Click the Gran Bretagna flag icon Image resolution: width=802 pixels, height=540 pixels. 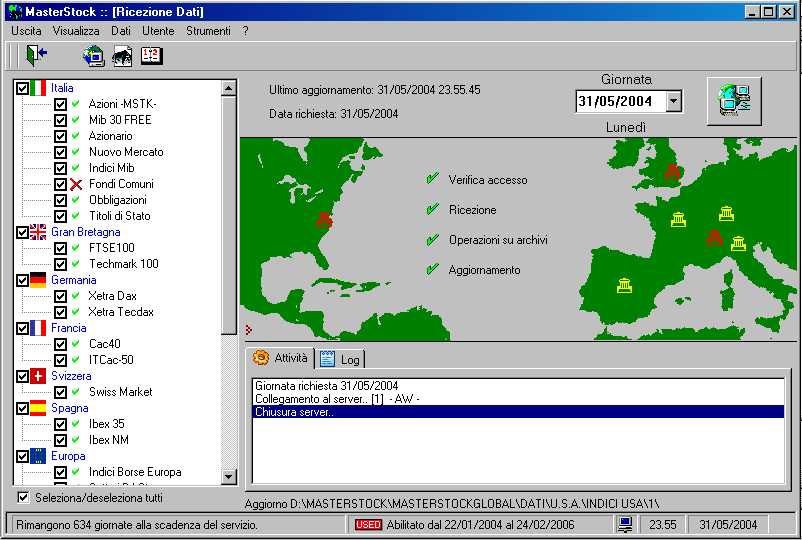pyautogui.click(x=38, y=232)
